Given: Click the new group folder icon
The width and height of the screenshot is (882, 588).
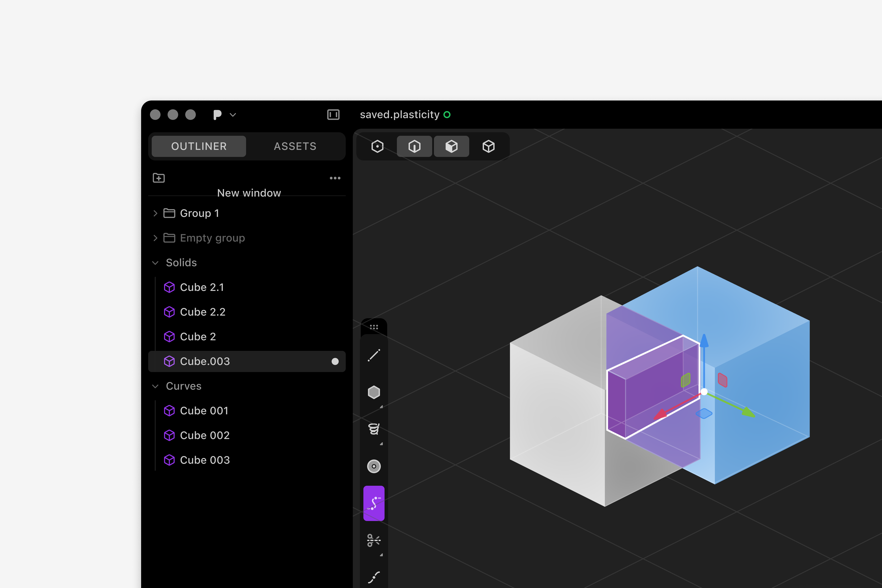Looking at the screenshot, I should point(159,178).
